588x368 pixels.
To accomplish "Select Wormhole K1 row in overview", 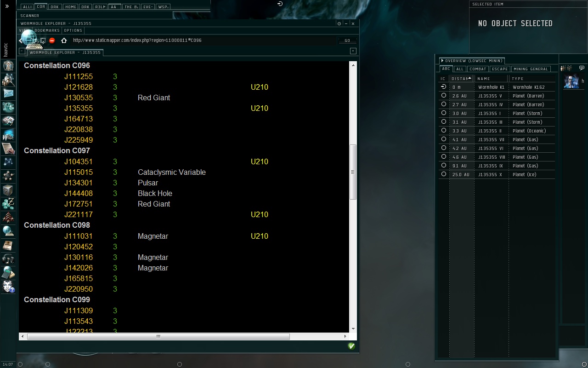I will pos(491,87).
